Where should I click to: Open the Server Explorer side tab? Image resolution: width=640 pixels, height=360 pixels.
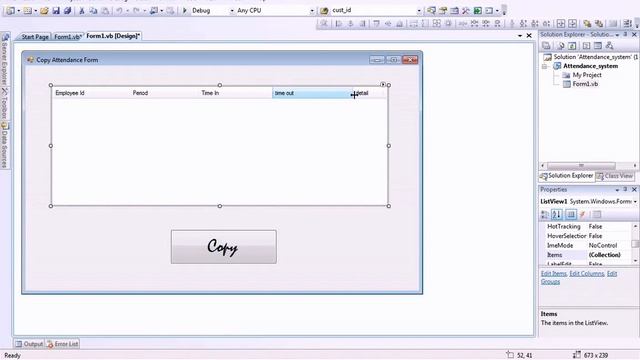[4, 59]
